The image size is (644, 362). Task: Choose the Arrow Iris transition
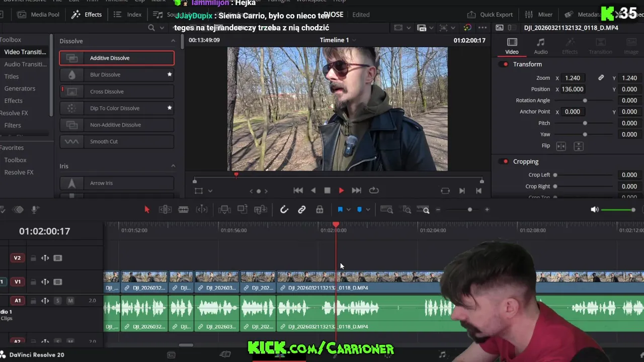click(x=117, y=183)
